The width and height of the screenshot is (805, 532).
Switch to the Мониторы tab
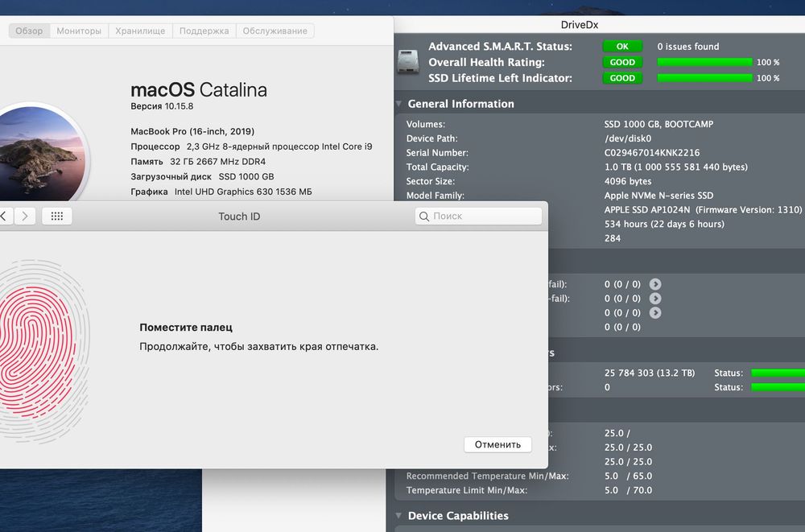click(79, 31)
